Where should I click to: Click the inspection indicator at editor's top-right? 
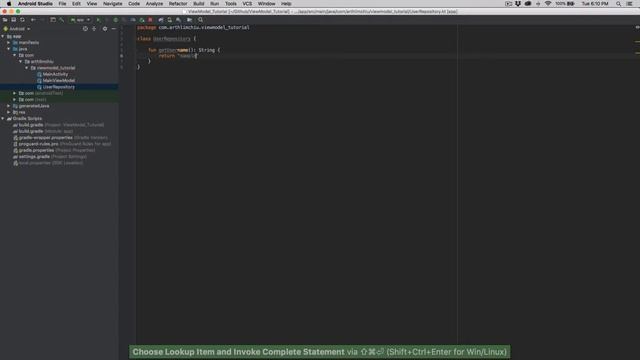637,27
